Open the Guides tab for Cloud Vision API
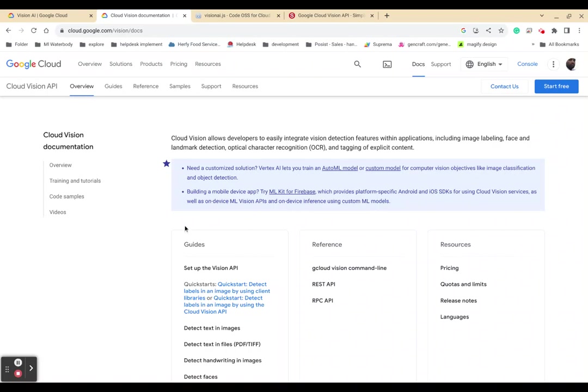588x392 pixels. coord(113,86)
